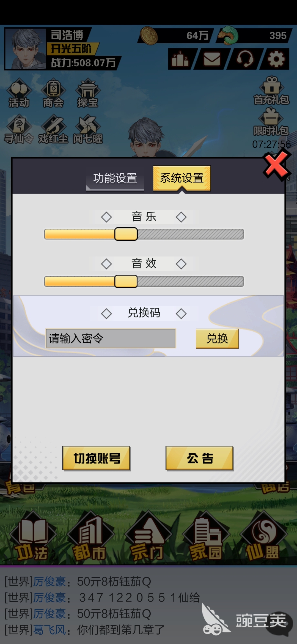Open the 公告 announcement button

tap(200, 458)
